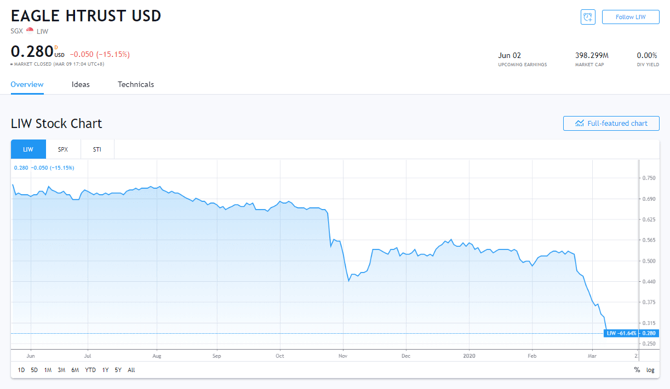
Task: Click the 0.750 price axis label
Action: point(649,178)
